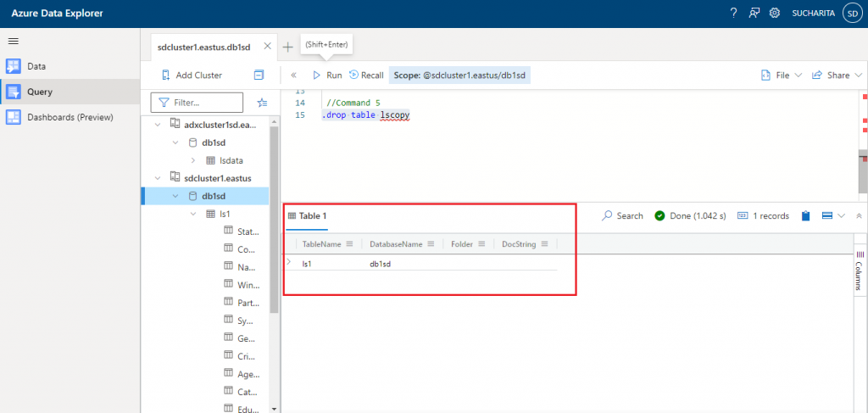This screenshot has width=868, height=413.
Task: Open the Folder column menu
Action: coord(481,243)
